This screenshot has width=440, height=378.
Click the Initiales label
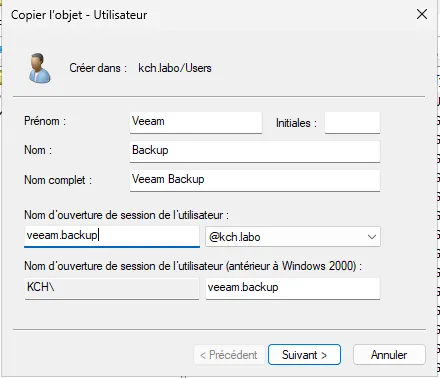pos(296,123)
